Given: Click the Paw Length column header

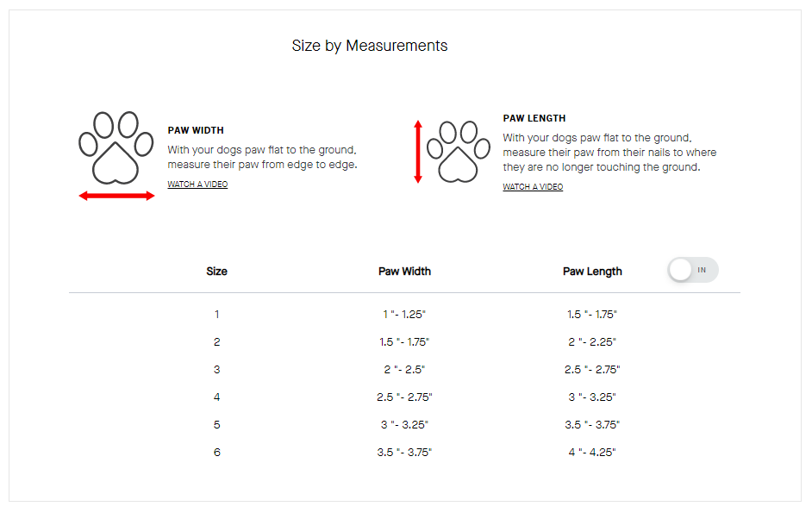Looking at the screenshot, I should click(x=592, y=271).
